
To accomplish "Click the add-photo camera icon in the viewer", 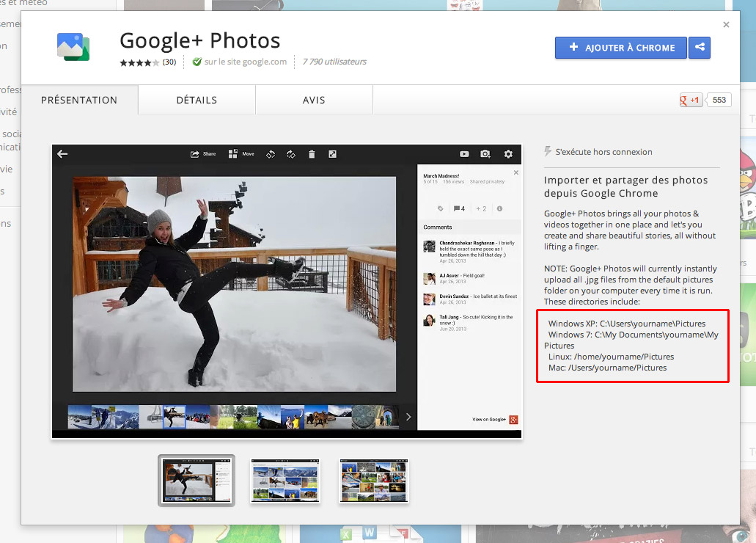I will [x=485, y=154].
